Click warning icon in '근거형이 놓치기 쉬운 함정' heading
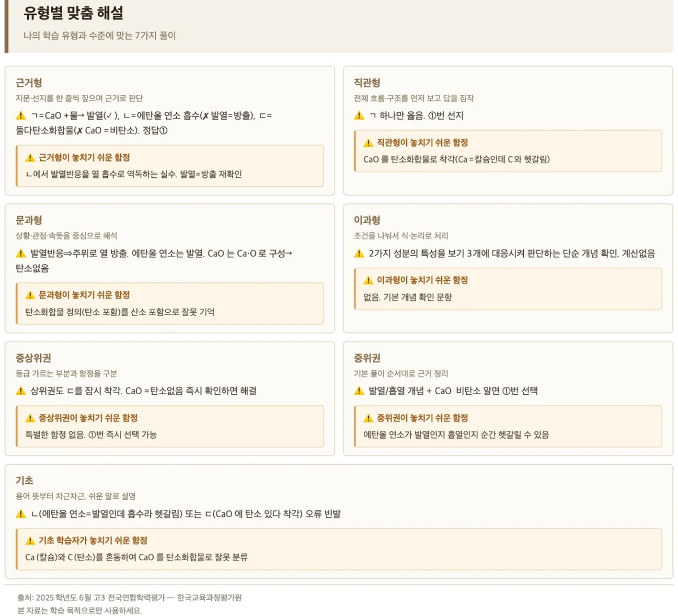This screenshot has height=616, width=678. tap(31, 158)
